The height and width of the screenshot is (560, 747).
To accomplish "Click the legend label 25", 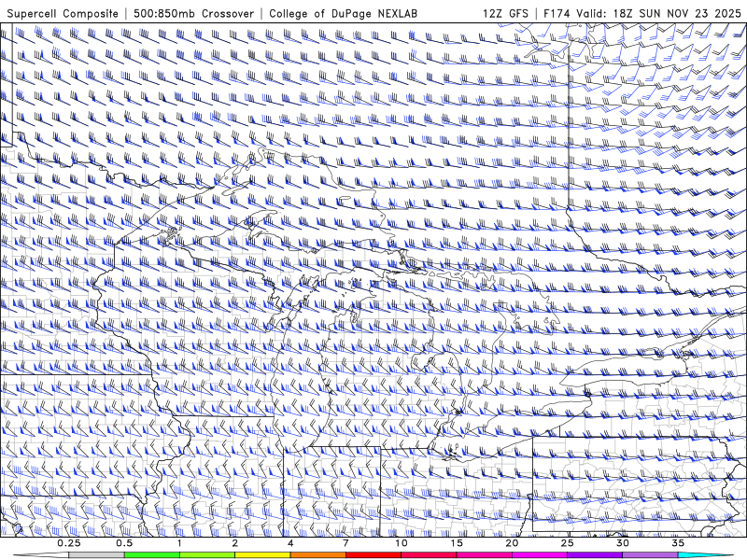I will pos(567,543).
